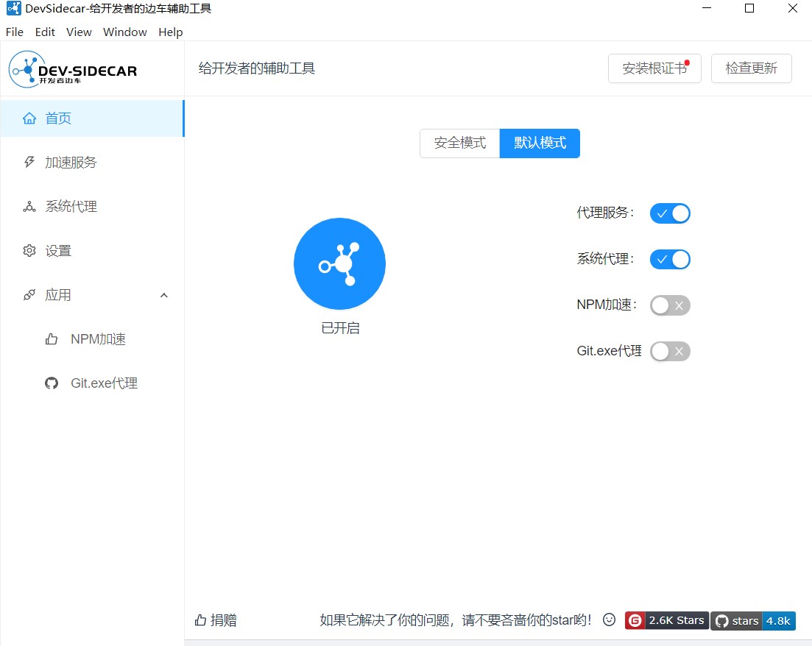Open the View menu
Screen dimensions: 812x646
pos(79,32)
